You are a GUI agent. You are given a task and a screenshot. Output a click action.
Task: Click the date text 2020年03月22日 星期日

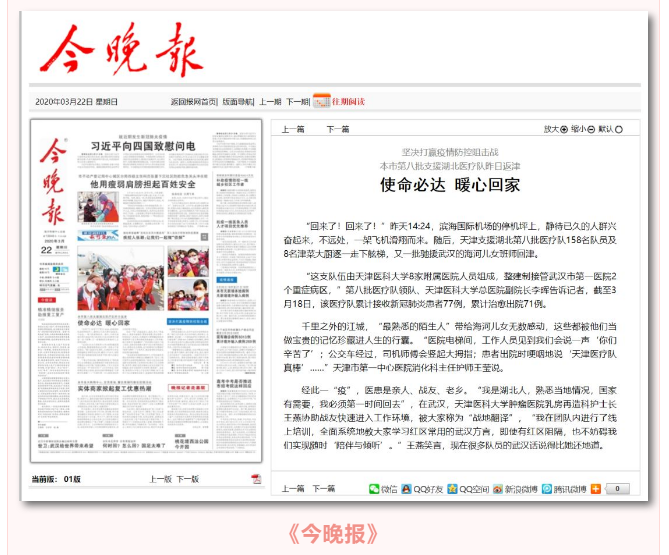pyautogui.click(x=76, y=102)
